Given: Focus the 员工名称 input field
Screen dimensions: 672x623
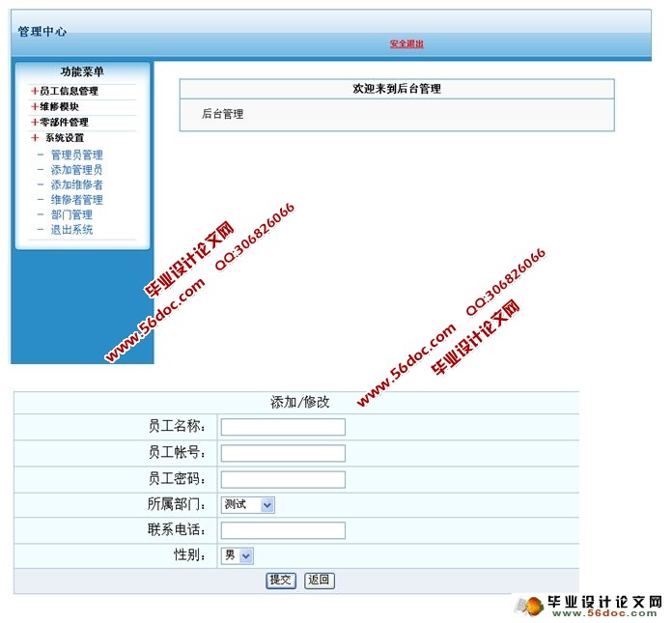Looking at the screenshot, I should click(283, 427).
